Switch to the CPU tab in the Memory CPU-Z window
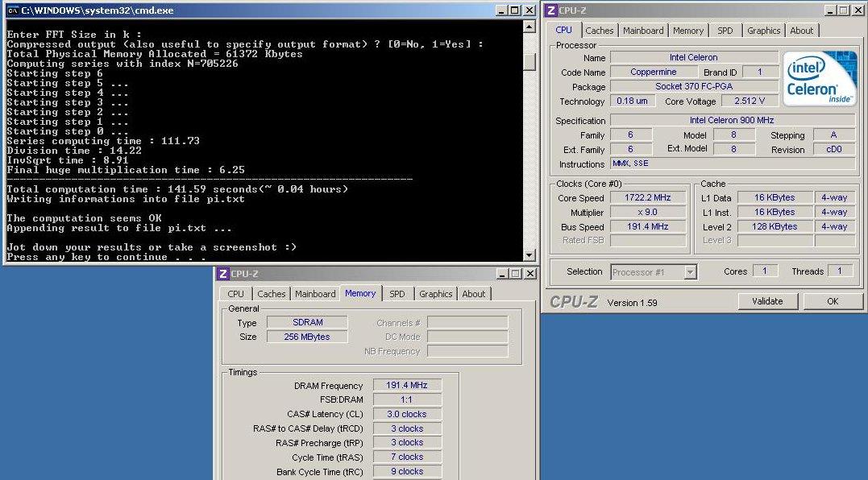This screenshot has width=868, height=480. pos(236,294)
